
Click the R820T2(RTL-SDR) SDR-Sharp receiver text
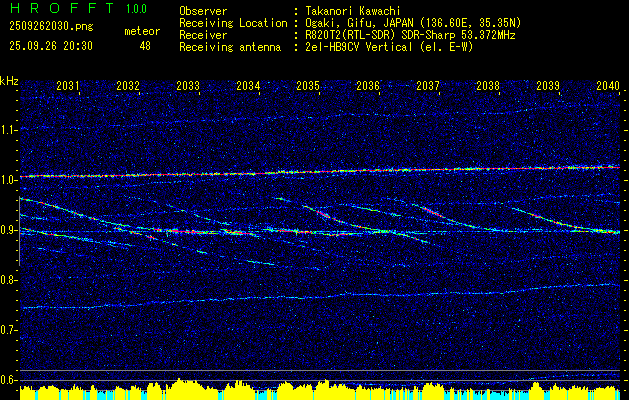410,35
